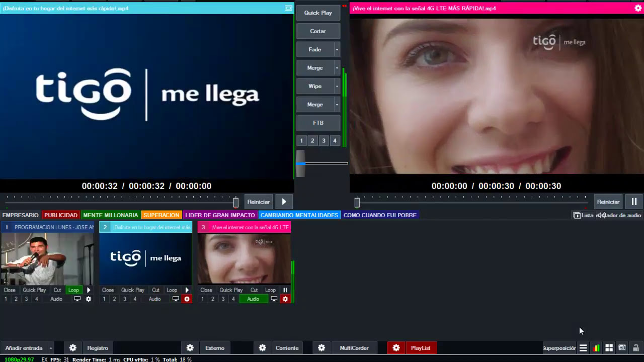This screenshot has height=362, width=644.
Task: Click Reiniciar under output window
Action: [x=608, y=202]
